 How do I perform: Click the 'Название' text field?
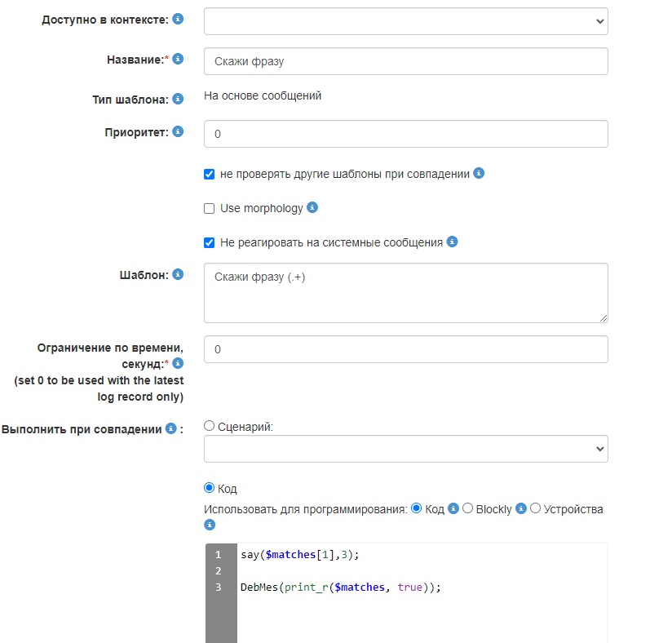405,61
